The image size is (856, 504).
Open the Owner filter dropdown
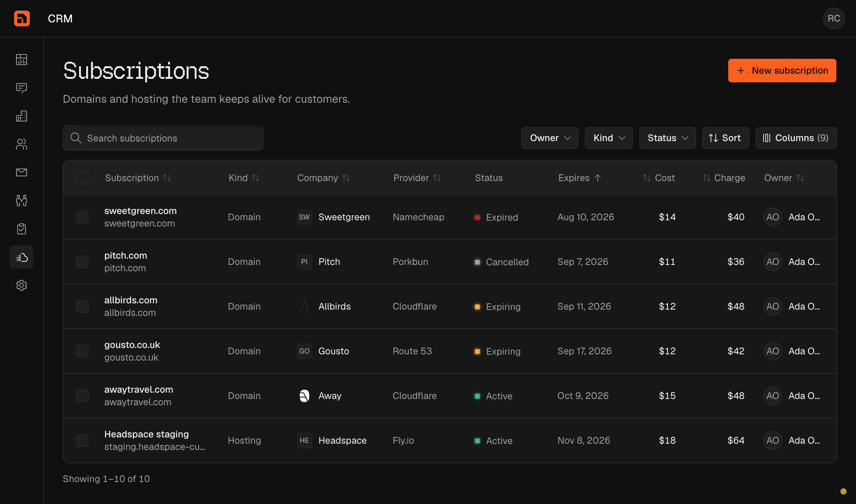550,138
